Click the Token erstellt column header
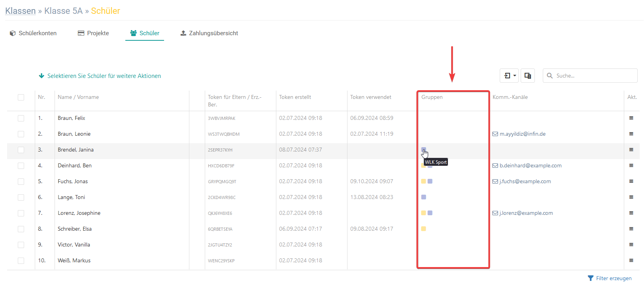 [295, 97]
